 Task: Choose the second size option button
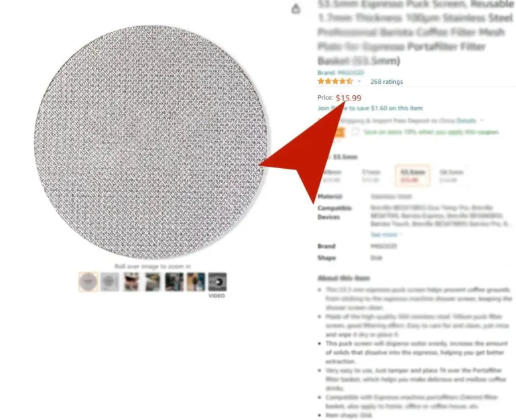tap(371, 176)
